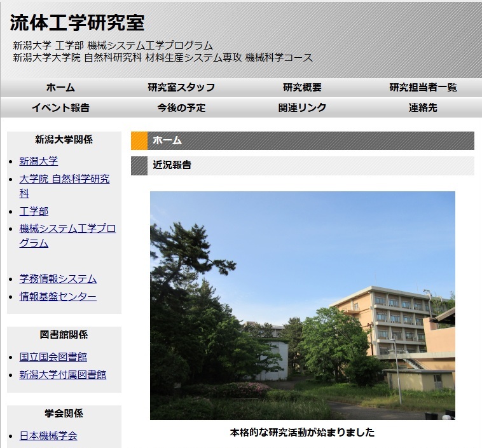
Task: Click the subtitle line starting 新潟大学大学院 自然科研究科
Action: pyautogui.click(x=163, y=57)
